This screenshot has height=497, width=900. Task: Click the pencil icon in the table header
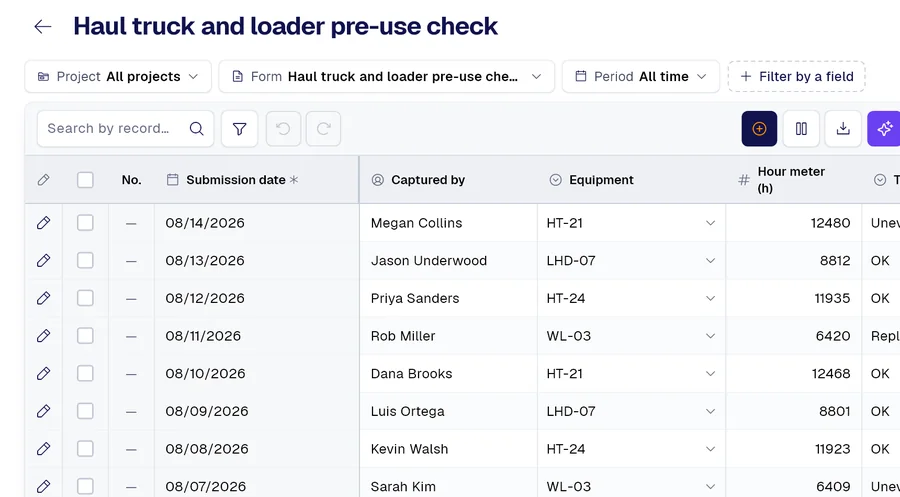(44, 180)
